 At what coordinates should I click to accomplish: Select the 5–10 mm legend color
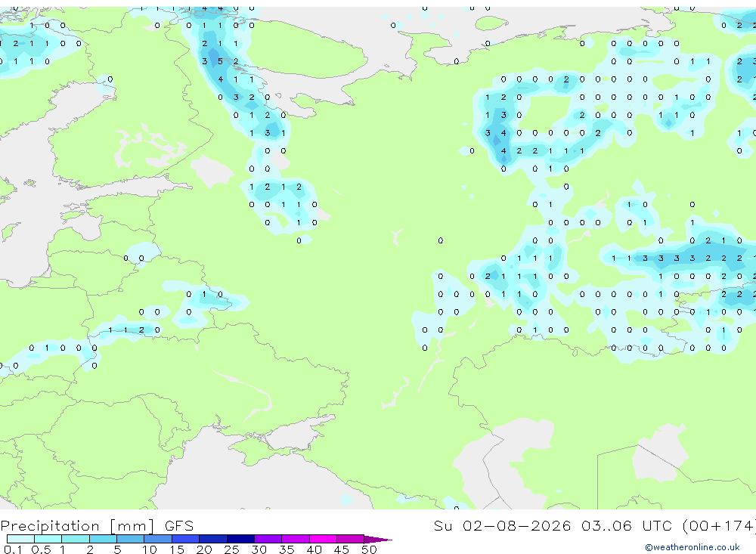pyautogui.click(x=131, y=539)
